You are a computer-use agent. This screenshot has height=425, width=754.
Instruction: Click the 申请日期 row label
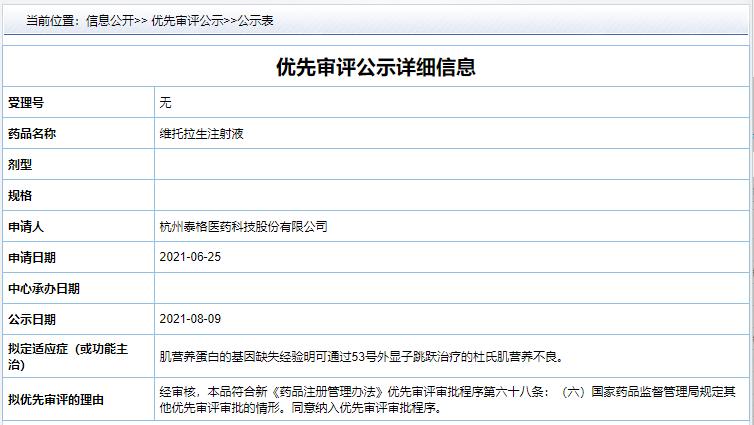pyautogui.click(x=32, y=258)
